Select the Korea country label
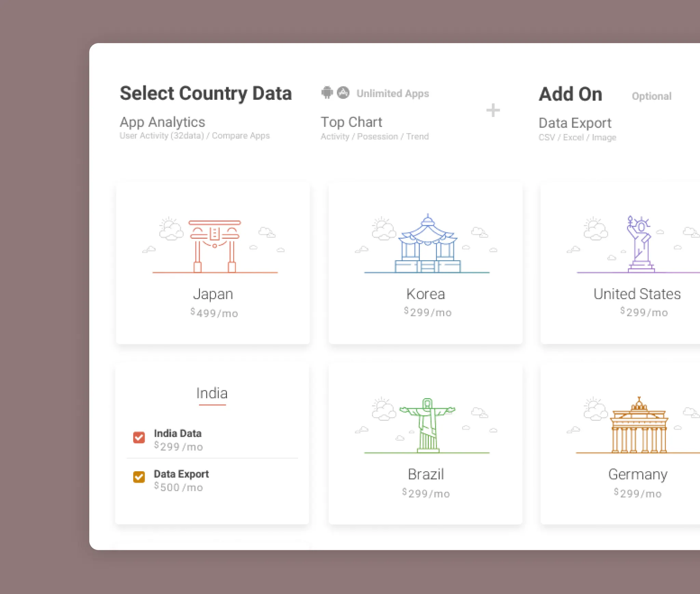 point(426,294)
